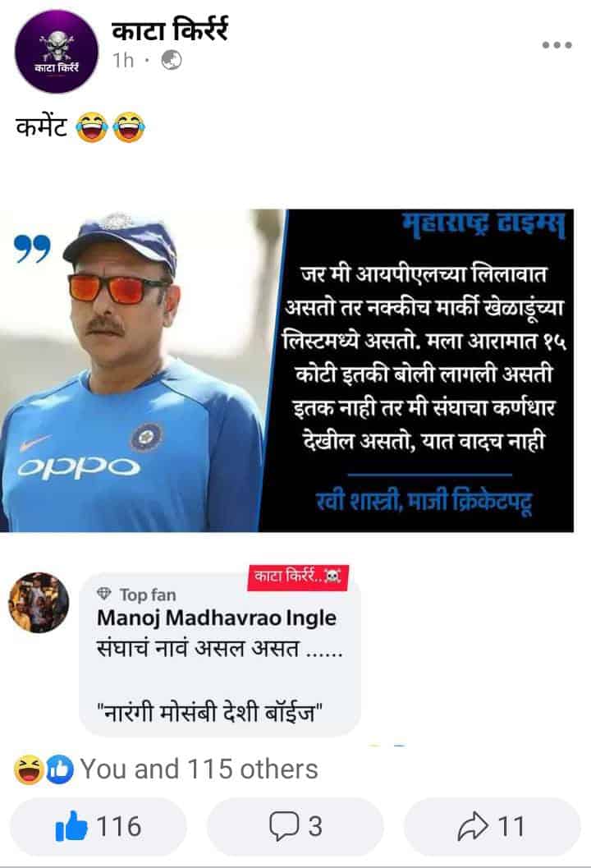Open the three-dot post options menu
Screen dimensions: 591x868
pos(557,45)
